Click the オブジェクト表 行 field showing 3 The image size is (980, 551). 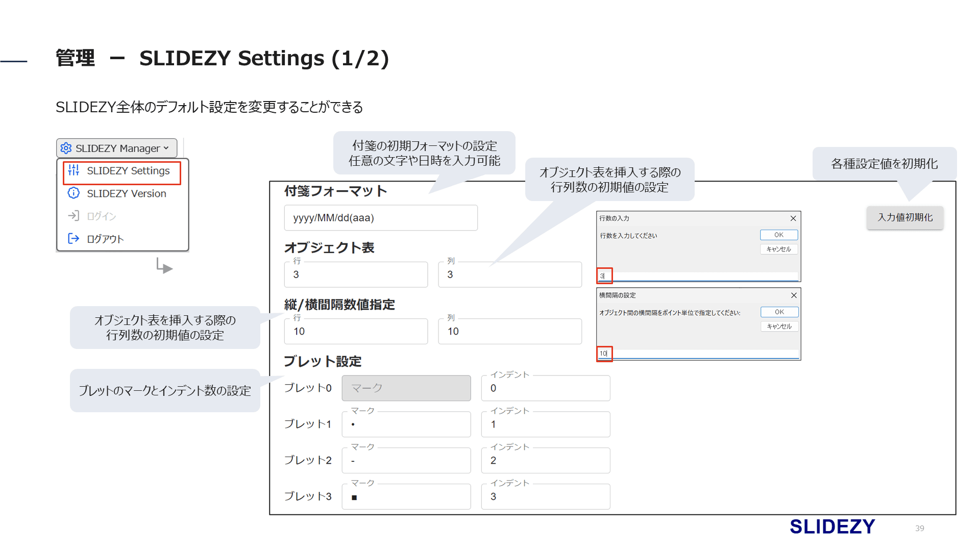click(x=356, y=275)
